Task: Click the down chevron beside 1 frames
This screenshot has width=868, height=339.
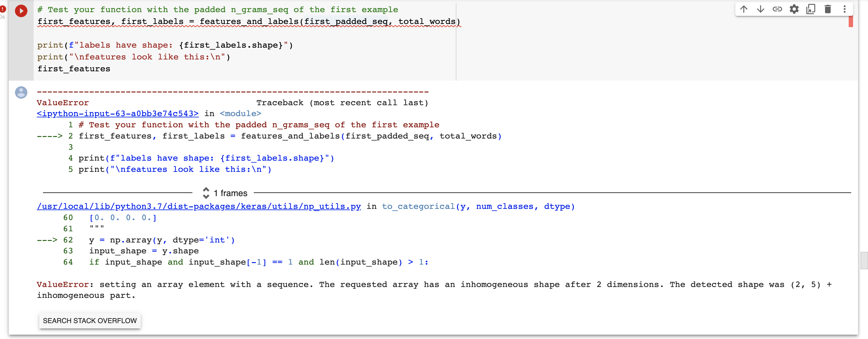Action: point(206,196)
